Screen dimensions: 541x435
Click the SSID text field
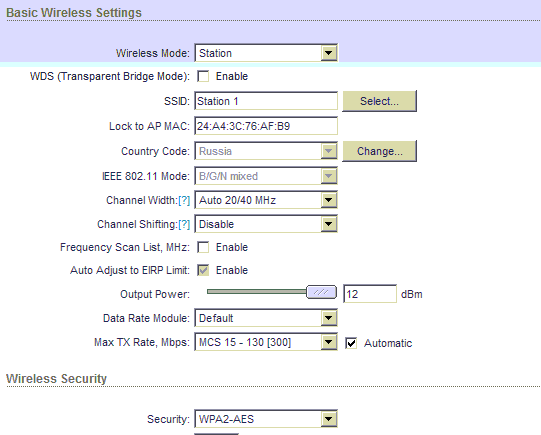266,101
